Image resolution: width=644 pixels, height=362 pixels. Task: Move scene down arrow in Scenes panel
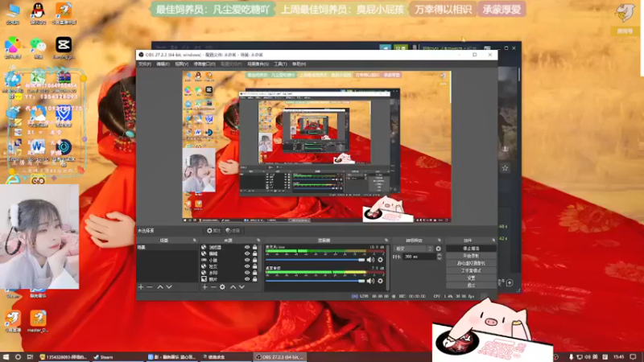(169, 287)
